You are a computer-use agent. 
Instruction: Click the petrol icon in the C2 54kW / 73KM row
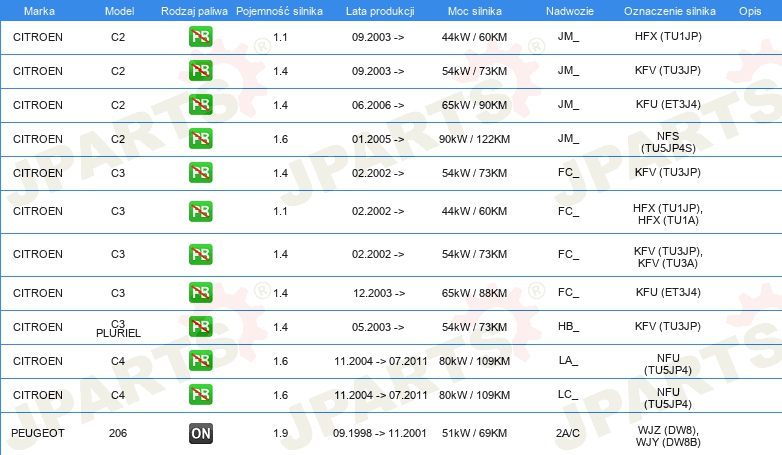click(x=200, y=71)
